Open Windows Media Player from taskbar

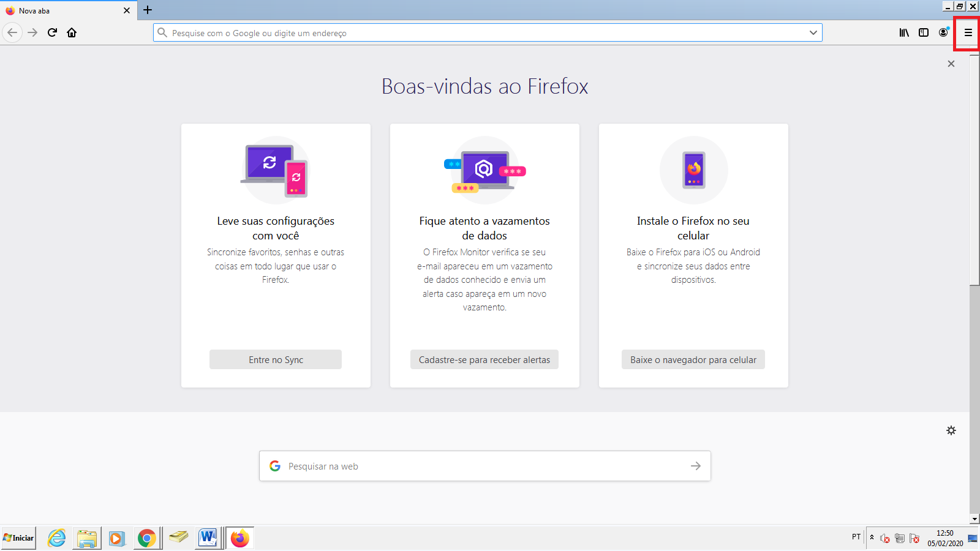click(116, 538)
